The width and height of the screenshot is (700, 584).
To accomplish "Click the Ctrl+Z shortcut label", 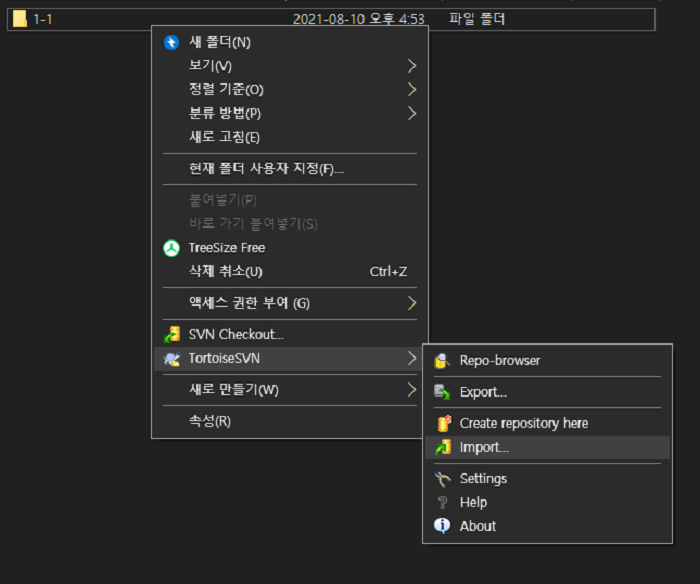I will pos(388,271).
